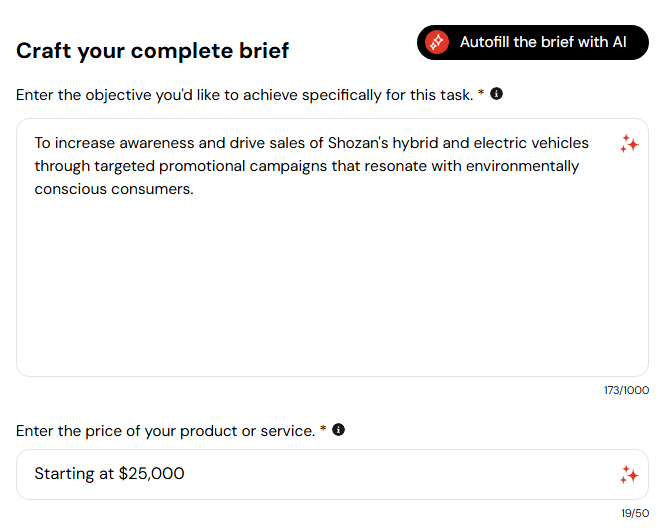Click the 173/1000 character counter

pyautogui.click(x=626, y=390)
